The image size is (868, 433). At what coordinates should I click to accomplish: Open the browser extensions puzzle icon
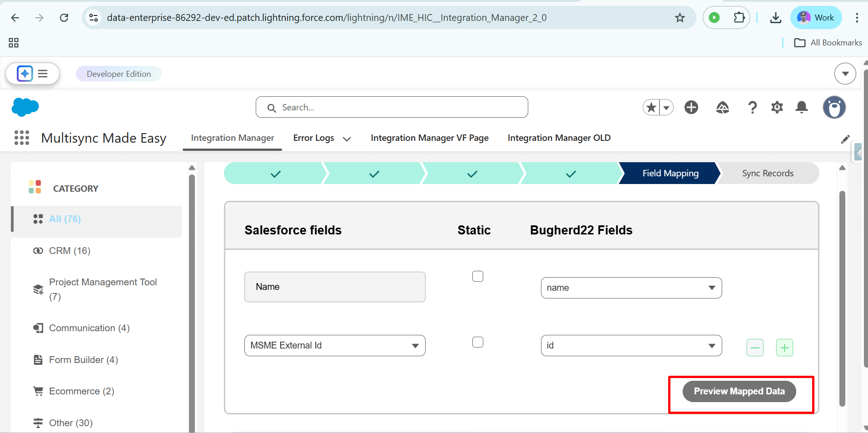[739, 18]
